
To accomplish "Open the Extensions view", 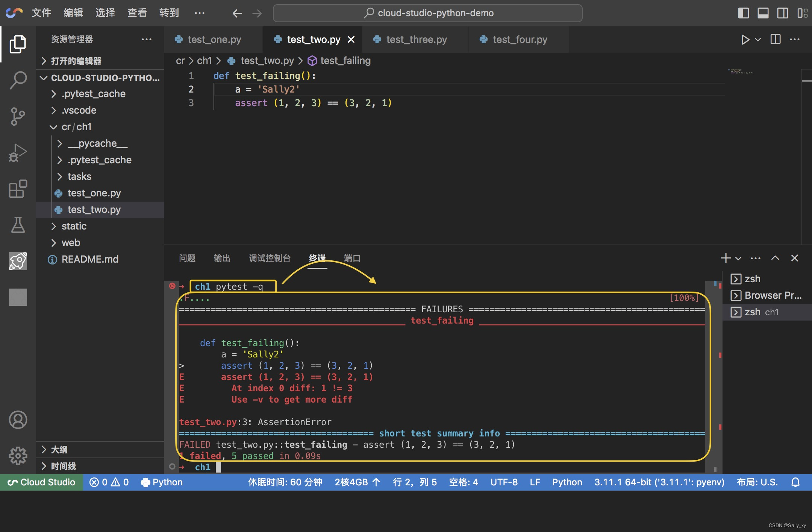I will click(18, 188).
